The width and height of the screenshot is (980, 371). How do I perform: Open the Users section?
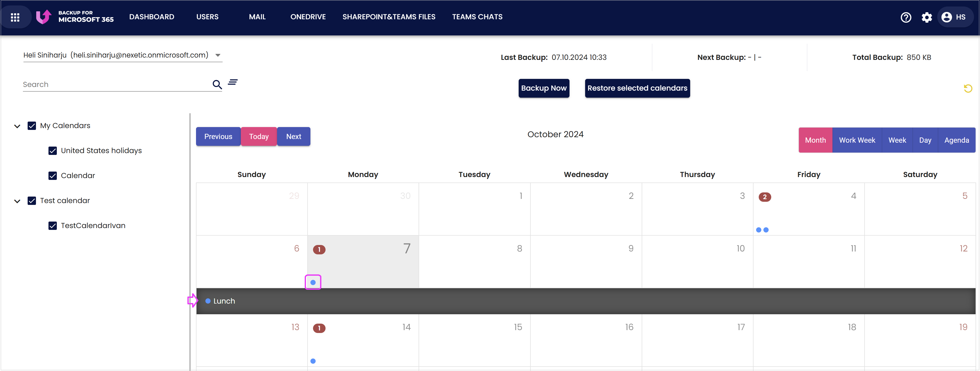click(x=207, y=17)
